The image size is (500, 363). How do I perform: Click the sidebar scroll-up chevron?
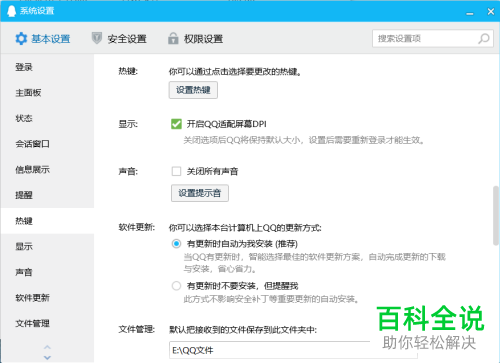pos(47,347)
